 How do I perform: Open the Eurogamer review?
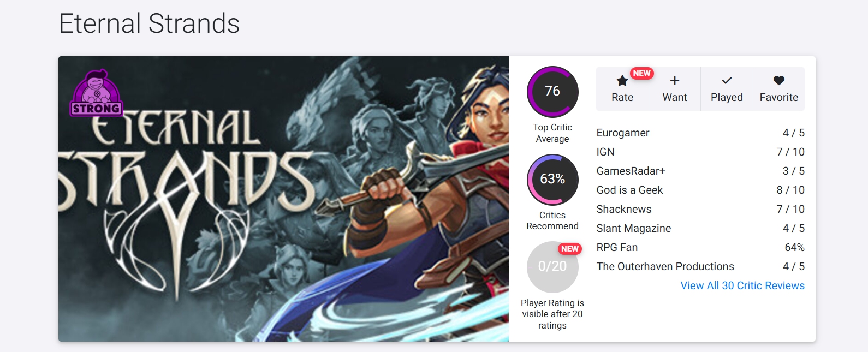pos(700,133)
